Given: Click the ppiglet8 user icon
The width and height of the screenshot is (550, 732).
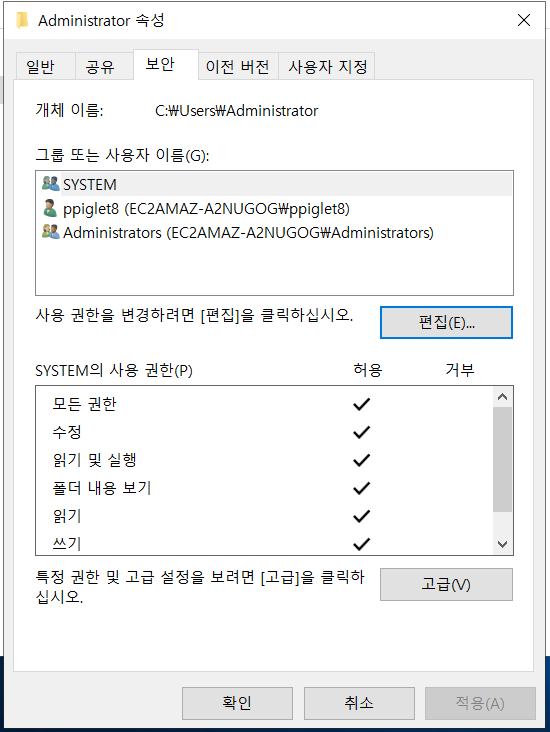Looking at the screenshot, I should click(x=50, y=208).
